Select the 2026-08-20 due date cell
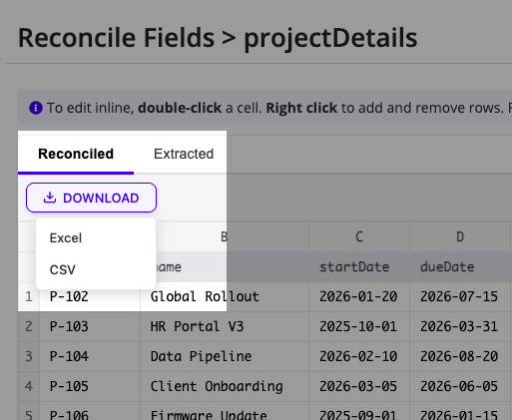Viewport: 512px width, 420px height. (x=460, y=356)
